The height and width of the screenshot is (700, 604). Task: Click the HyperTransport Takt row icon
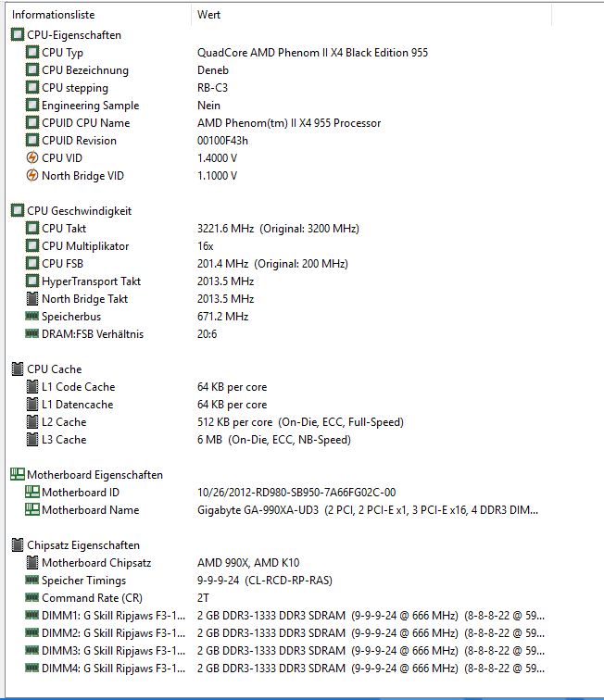coord(32,281)
